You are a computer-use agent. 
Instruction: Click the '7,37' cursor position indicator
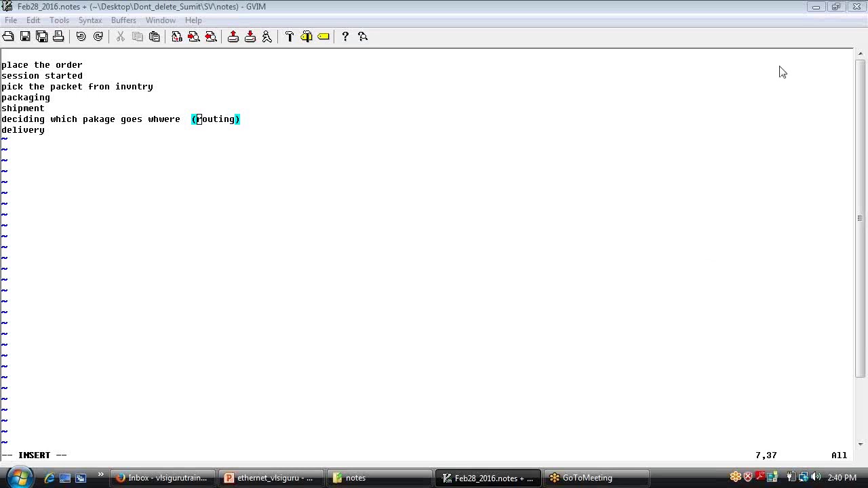pos(766,455)
